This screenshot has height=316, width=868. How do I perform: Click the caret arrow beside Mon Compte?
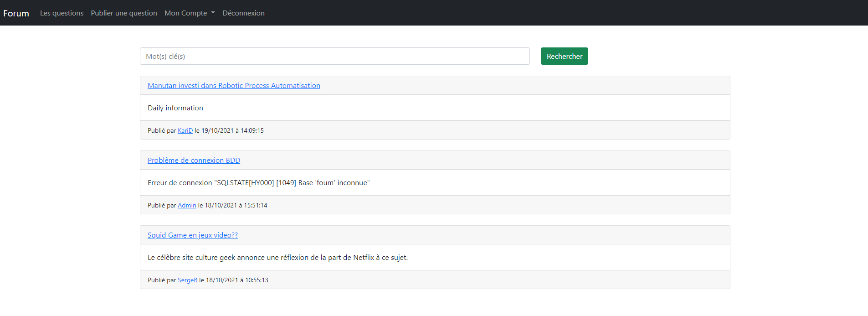(213, 13)
